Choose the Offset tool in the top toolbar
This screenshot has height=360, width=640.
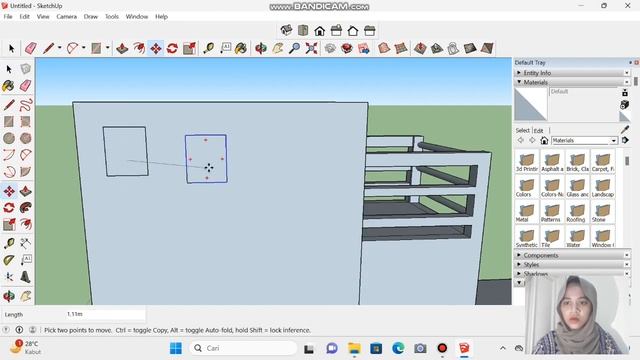139,48
